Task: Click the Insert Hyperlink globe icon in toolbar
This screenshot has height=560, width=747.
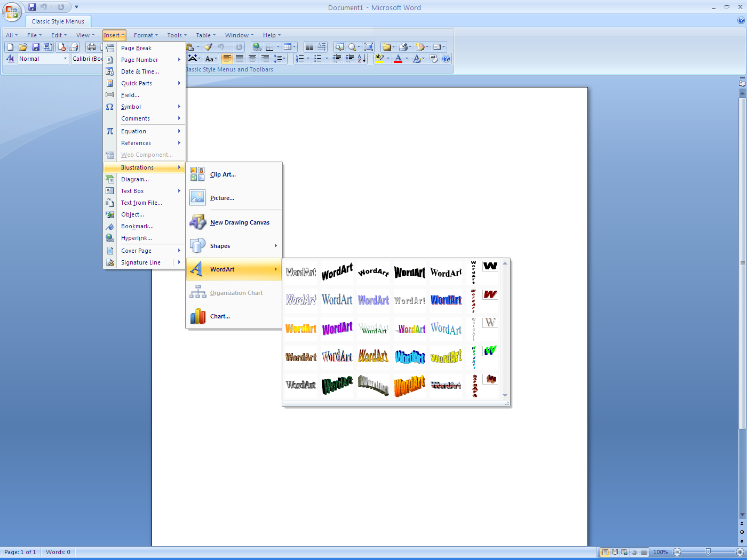Action: click(257, 47)
